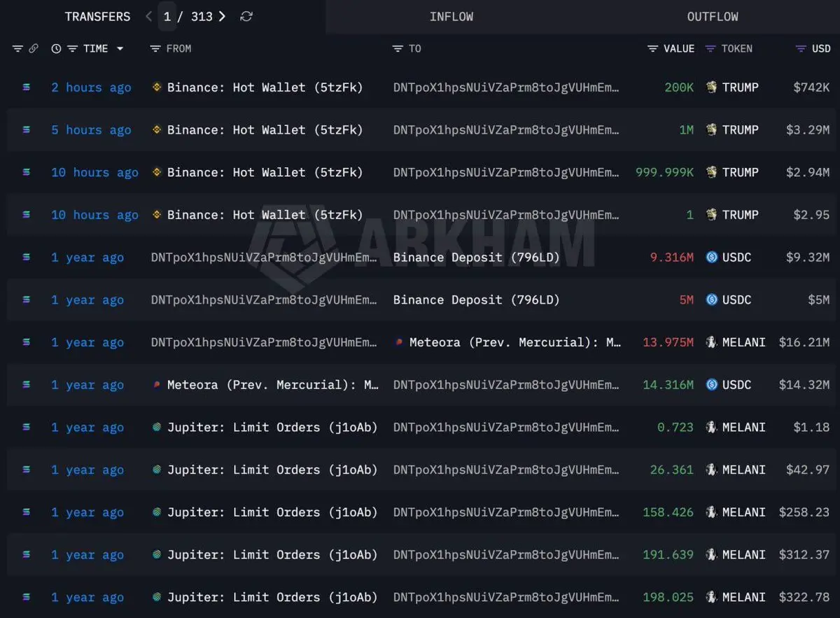
Task: Click MELANI token icon in 191.639 row
Action: [x=712, y=554]
